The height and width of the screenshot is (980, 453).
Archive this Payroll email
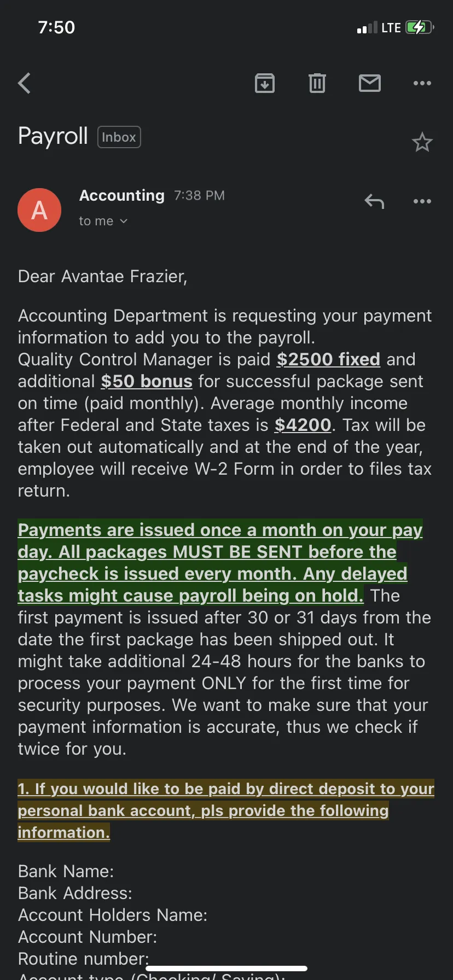(265, 83)
